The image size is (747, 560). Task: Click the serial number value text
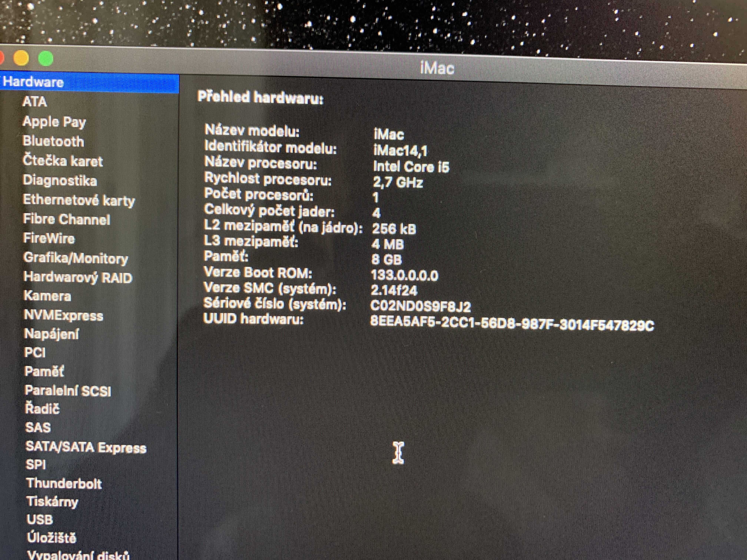420,306
